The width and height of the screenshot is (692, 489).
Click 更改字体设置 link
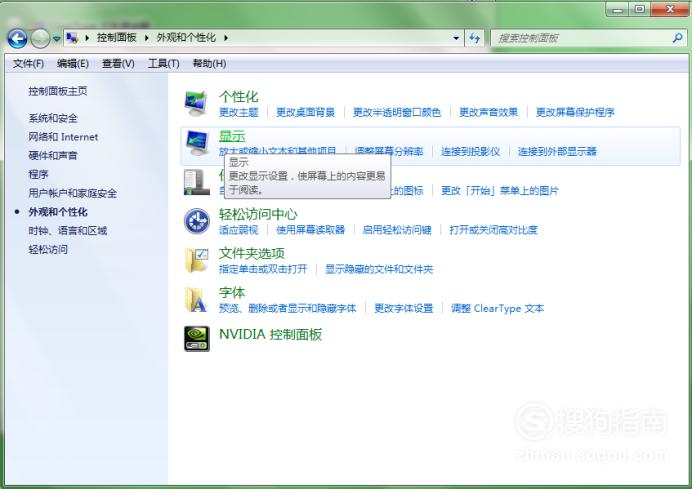click(x=404, y=308)
